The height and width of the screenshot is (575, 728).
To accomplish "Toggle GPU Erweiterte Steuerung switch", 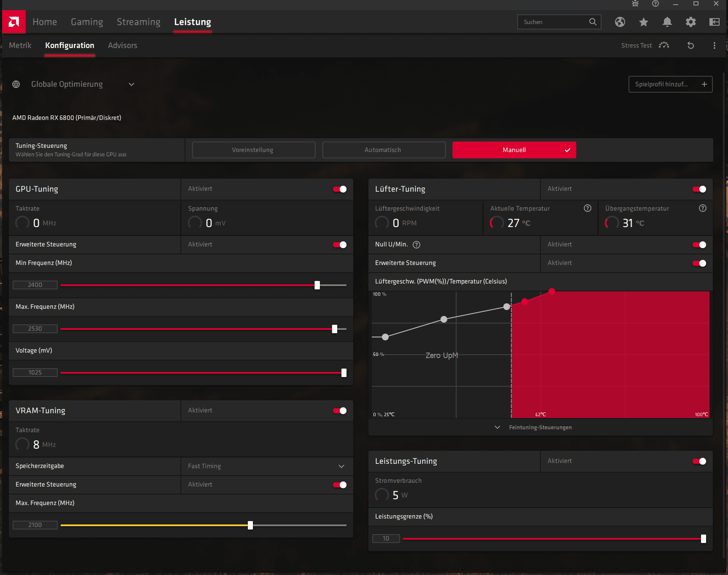I will point(340,245).
